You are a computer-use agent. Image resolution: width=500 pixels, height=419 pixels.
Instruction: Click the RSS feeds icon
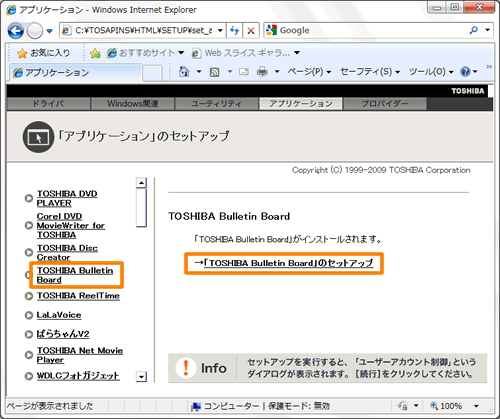214,72
